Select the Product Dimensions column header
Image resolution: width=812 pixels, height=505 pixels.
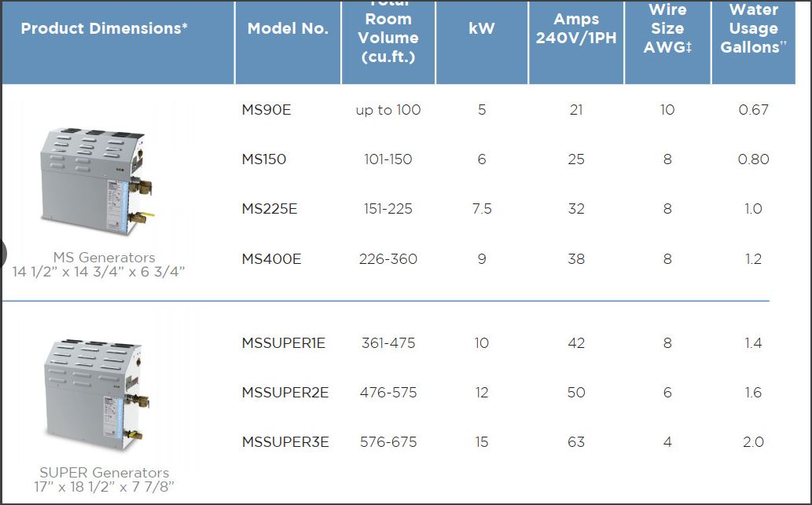pos(105,29)
